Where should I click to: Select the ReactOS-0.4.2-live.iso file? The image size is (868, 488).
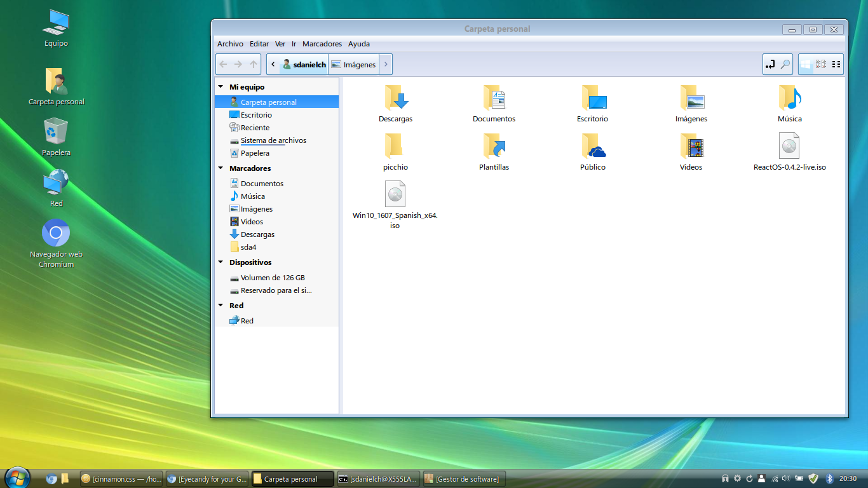(x=789, y=152)
